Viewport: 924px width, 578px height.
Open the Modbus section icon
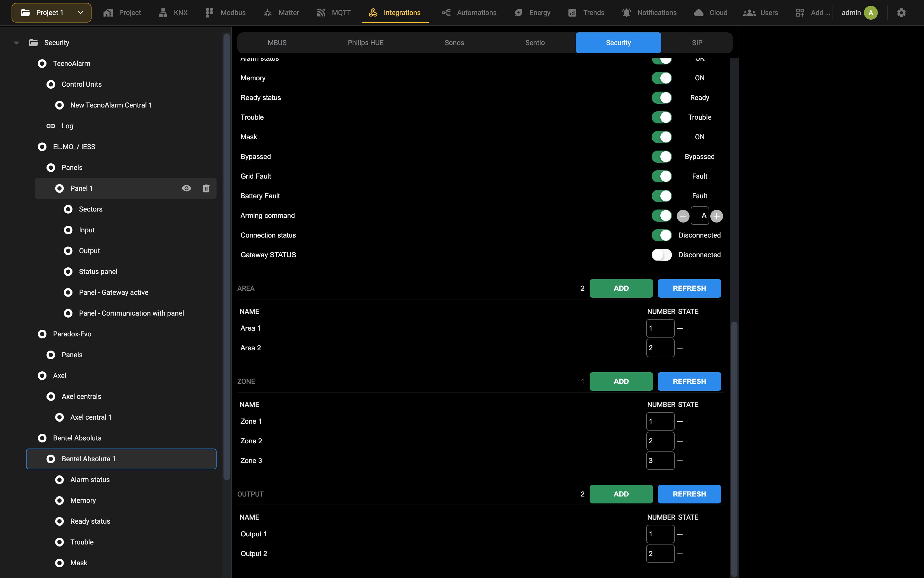click(209, 13)
